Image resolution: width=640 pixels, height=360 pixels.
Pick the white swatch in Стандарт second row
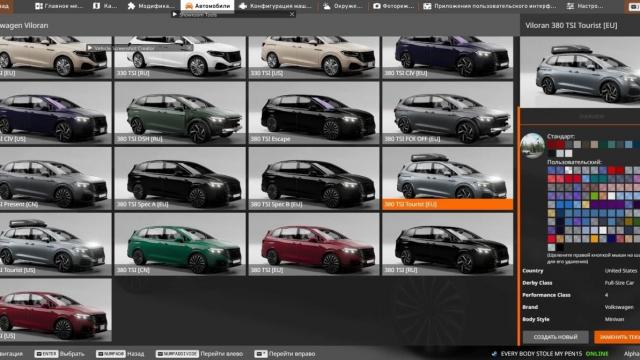(569, 153)
